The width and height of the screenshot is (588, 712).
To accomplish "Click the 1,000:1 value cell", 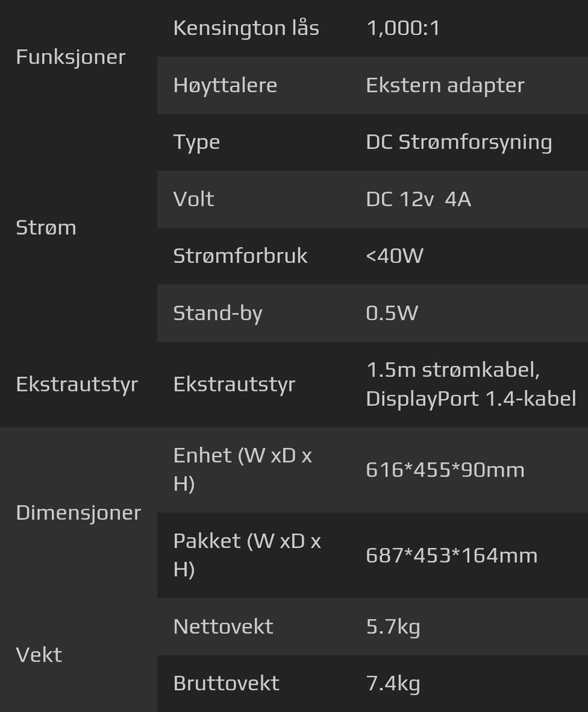I will point(402,28).
